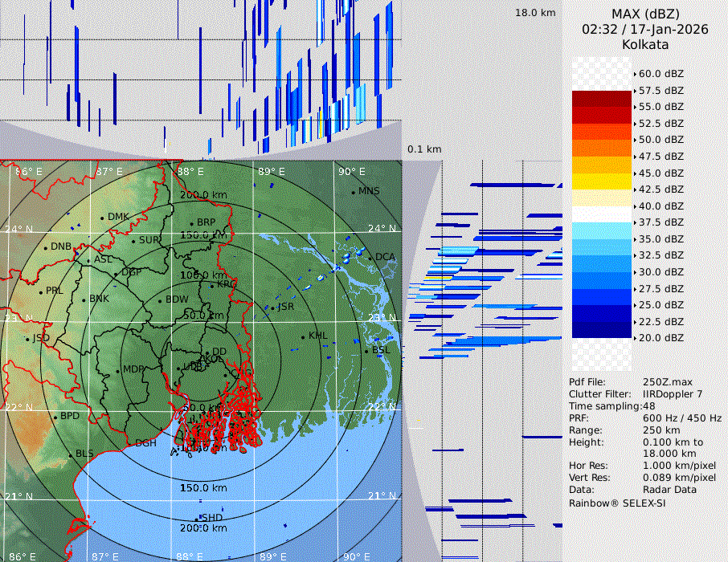Click the BPD station dot
This screenshot has height=562, width=728.
click(x=55, y=417)
